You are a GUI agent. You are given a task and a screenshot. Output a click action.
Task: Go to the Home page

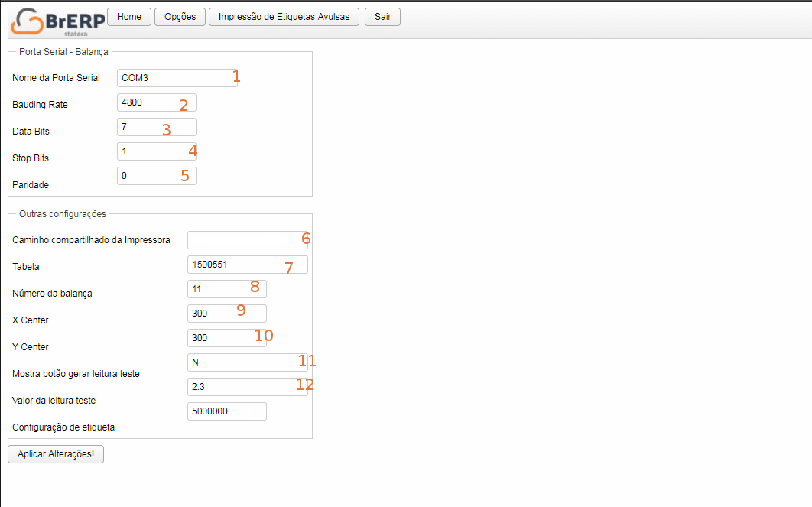point(129,17)
